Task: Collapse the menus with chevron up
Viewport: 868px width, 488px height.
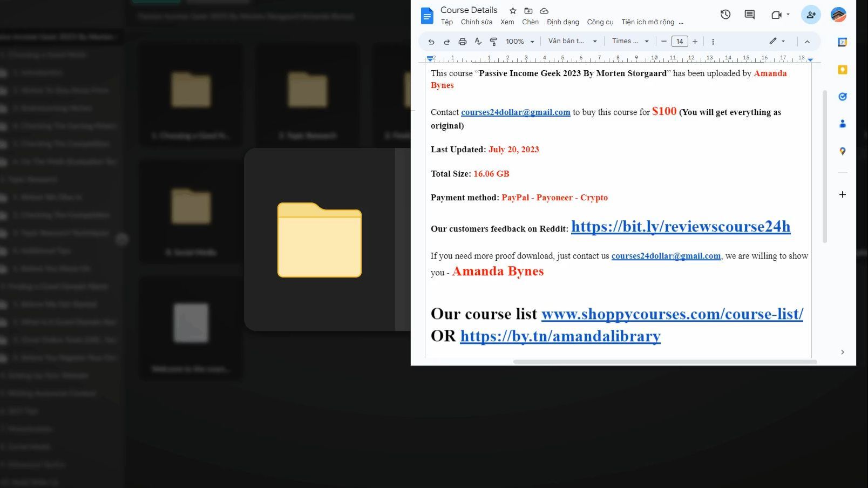Action: 807,42
